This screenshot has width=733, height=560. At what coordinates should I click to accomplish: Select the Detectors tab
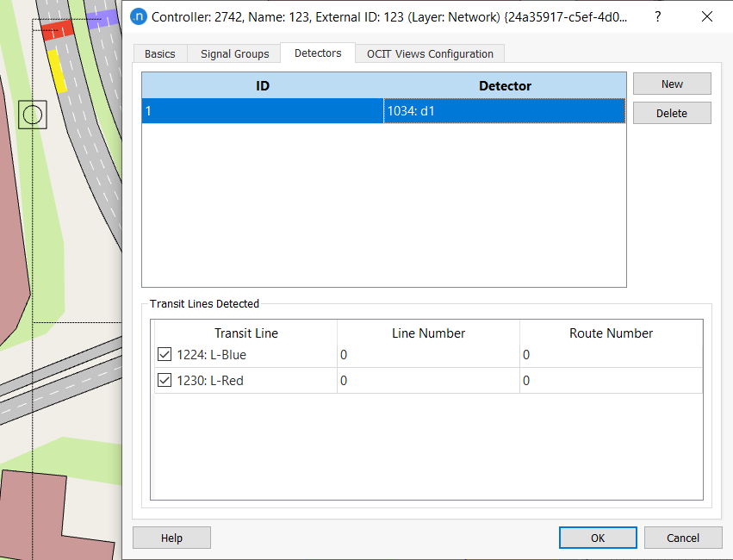point(317,53)
